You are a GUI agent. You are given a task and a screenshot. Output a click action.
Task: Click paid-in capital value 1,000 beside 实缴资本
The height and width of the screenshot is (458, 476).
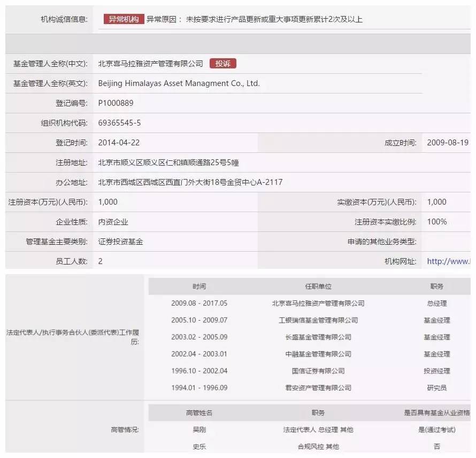(x=436, y=202)
